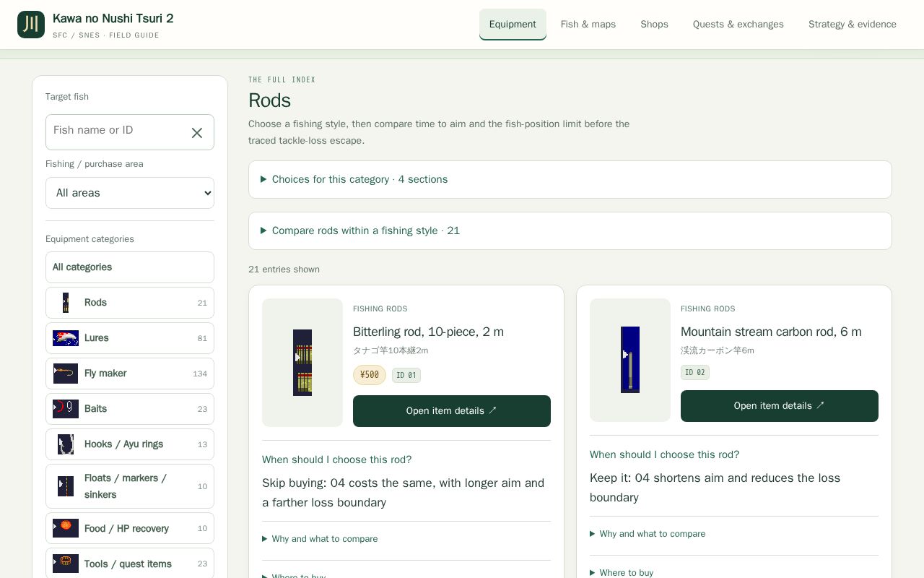The width and height of the screenshot is (924, 578).
Task: Select the Fly maker category icon
Action: coord(66,374)
